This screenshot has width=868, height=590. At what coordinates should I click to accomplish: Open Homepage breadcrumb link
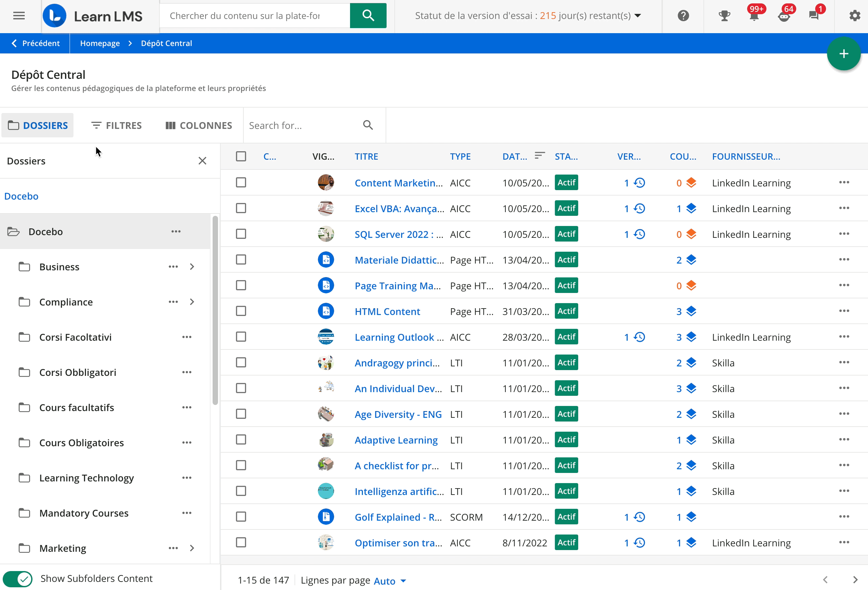[100, 43]
